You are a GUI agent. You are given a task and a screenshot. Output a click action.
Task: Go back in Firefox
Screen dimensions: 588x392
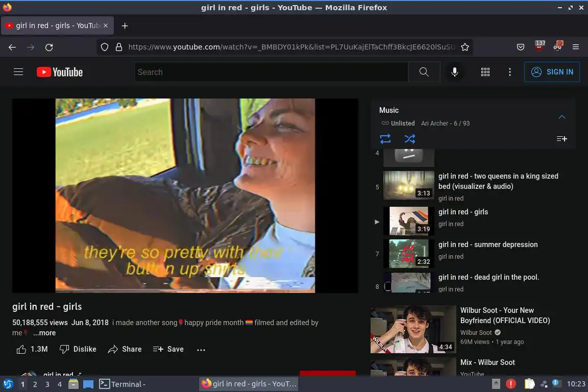(x=12, y=47)
